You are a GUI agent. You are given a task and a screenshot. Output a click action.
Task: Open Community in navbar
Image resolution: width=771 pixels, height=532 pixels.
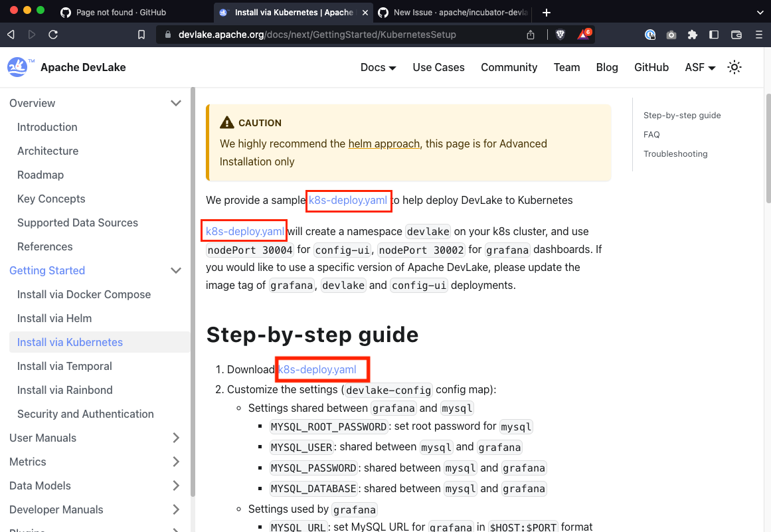point(509,67)
